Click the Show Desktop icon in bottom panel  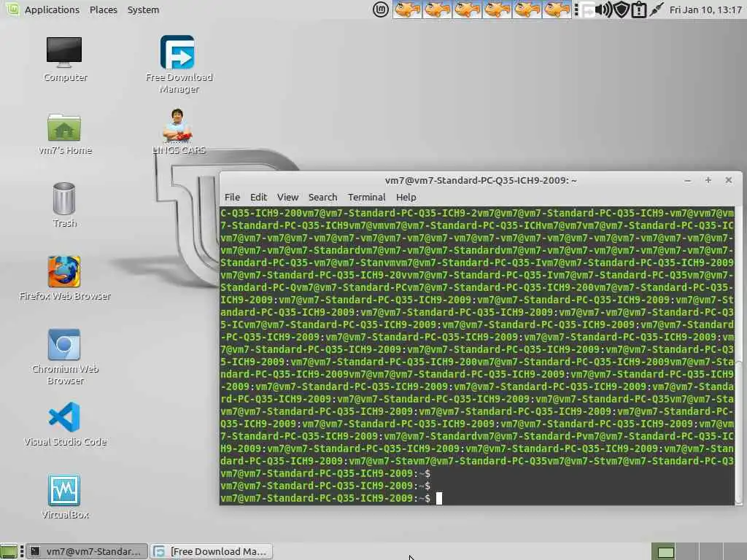click(x=9, y=551)
